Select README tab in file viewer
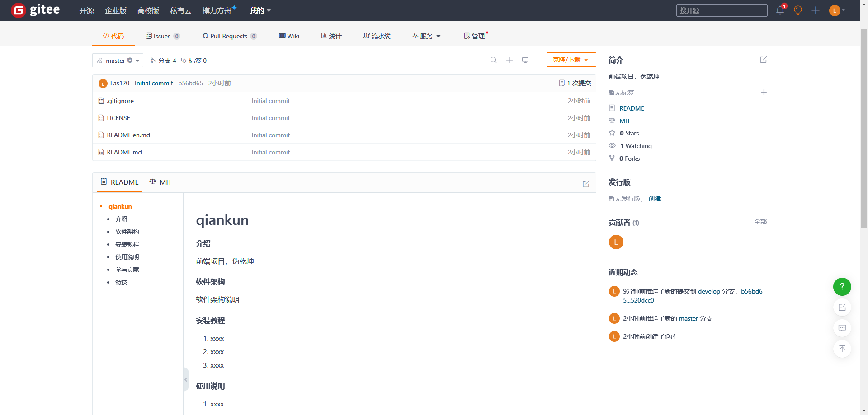This screenshot has height=415, width=868. click(120, 182)
